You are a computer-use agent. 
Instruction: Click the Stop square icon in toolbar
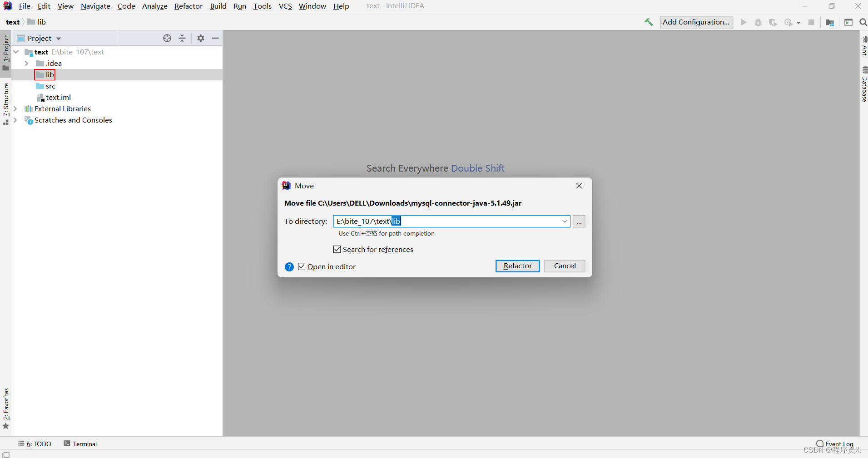pos(811,22)
